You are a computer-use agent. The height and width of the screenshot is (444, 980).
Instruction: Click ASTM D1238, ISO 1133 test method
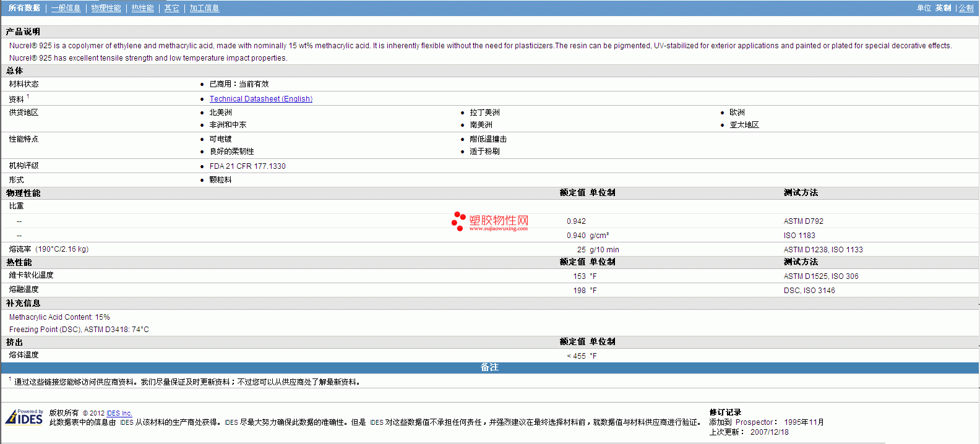[x=823, y=250]
